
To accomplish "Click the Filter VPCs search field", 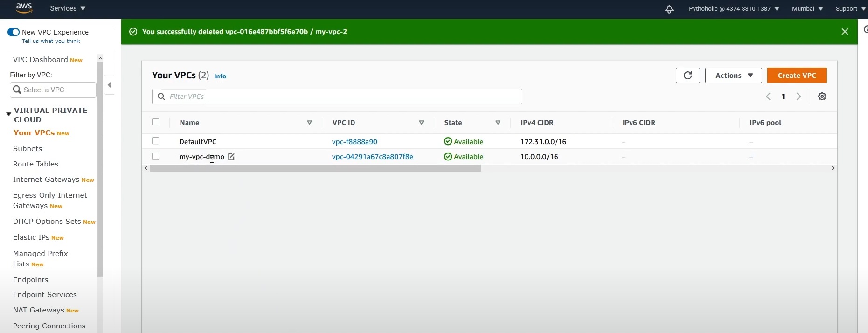I will point(337,97).
